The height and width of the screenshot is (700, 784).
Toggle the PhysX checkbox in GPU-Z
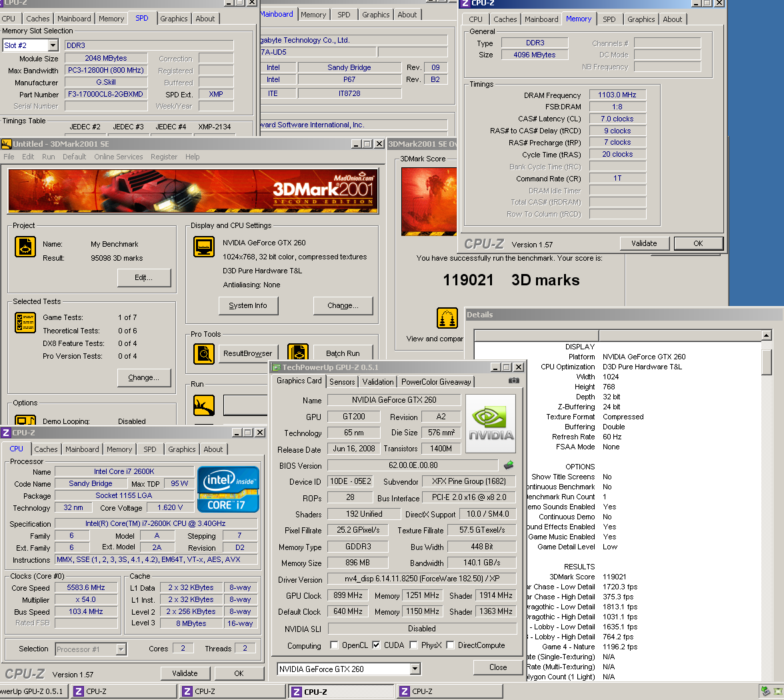tap(413, 645)
